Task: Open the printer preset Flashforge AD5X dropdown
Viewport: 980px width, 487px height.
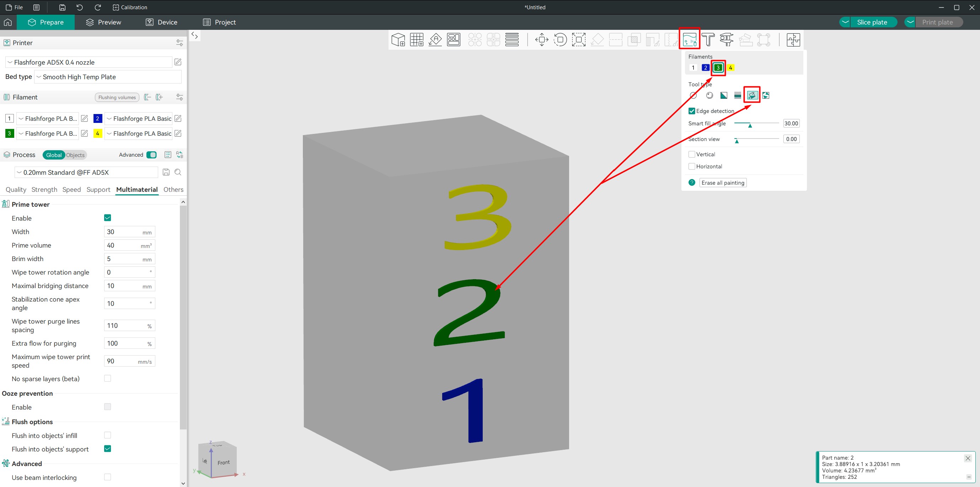Action: [89, 63]
